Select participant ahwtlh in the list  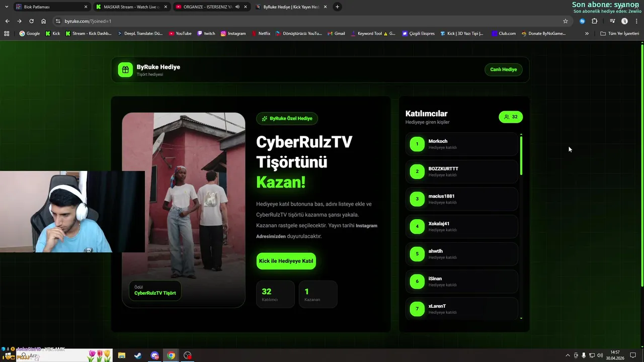461,254
